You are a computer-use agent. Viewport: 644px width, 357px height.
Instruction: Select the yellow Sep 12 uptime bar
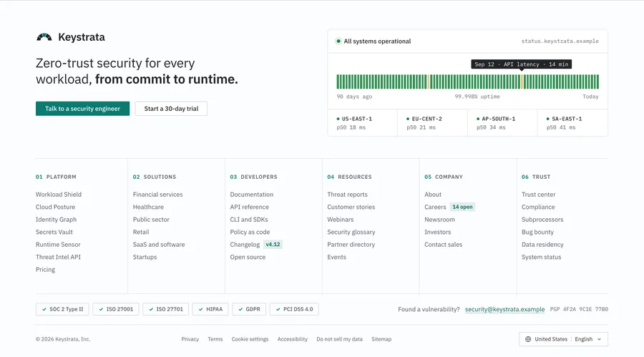coord(522,82)
